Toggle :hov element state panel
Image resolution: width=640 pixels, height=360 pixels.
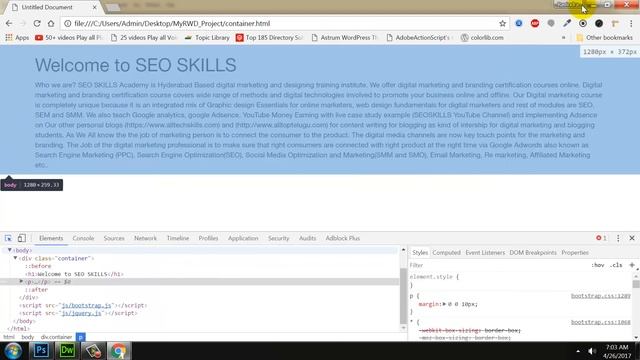(598, 265)
